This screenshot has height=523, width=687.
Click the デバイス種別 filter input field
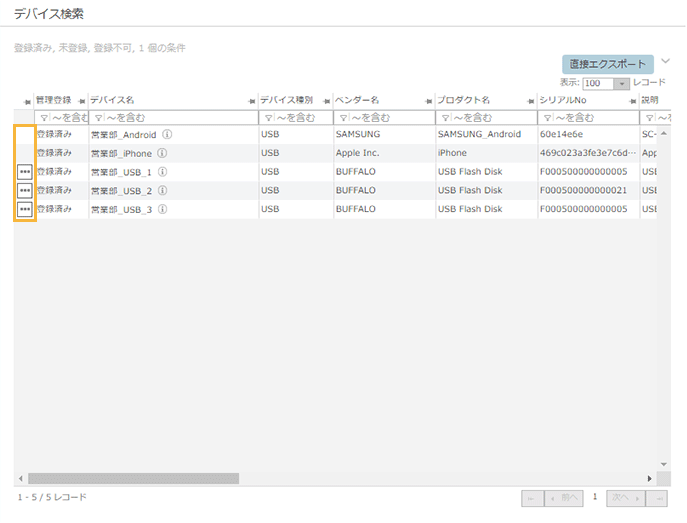(x=300, y=118)
